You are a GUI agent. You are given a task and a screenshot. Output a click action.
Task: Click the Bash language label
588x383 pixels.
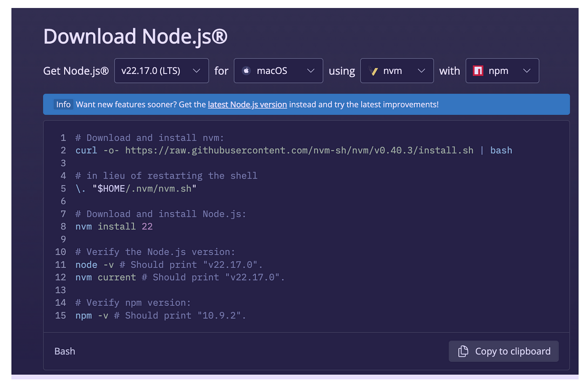(65, 351)
